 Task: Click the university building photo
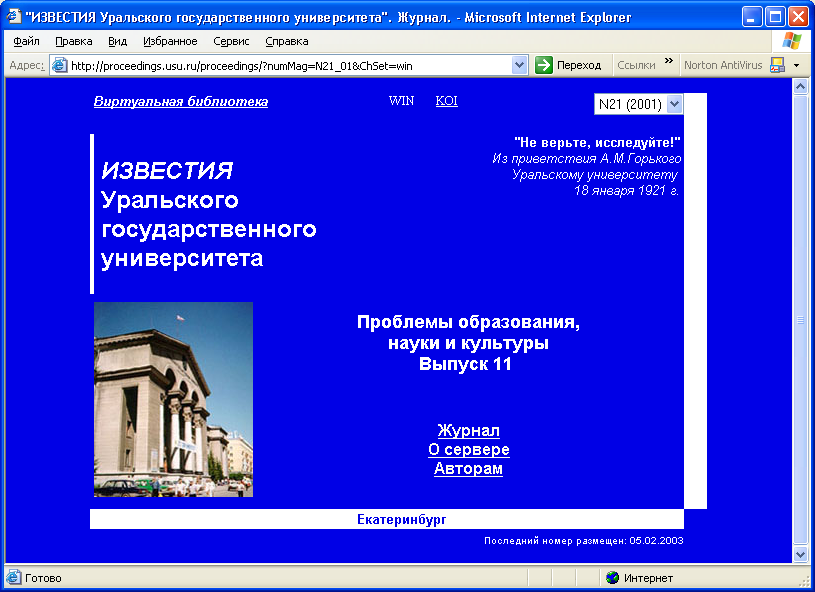pos(173,399)
